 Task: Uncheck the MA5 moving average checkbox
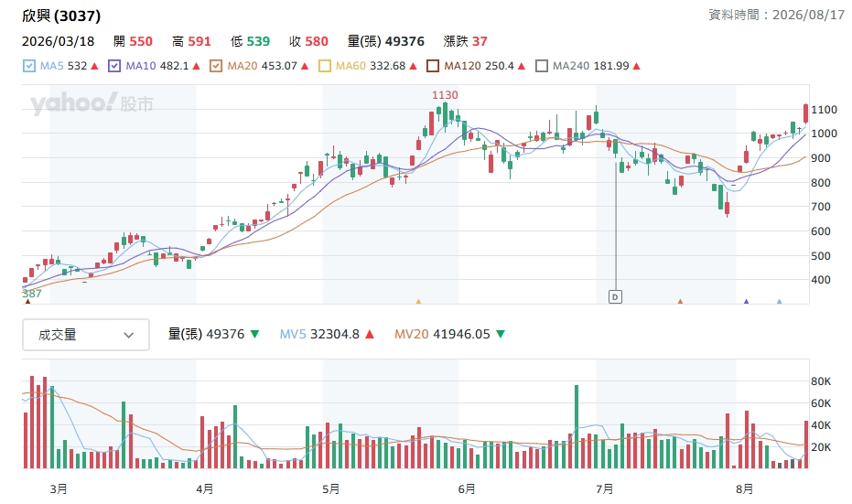(x=28, y=66)
